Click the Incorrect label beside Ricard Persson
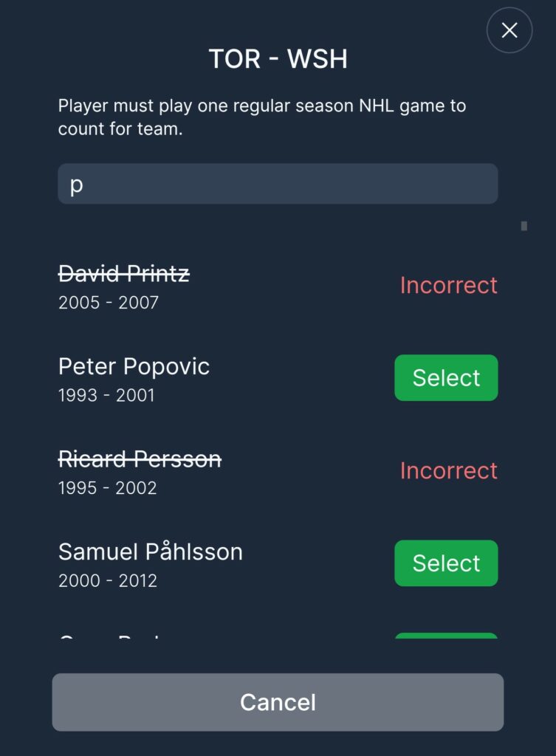Image resolution: width=556 pixels, height=756 pixels. coord(448,470)
